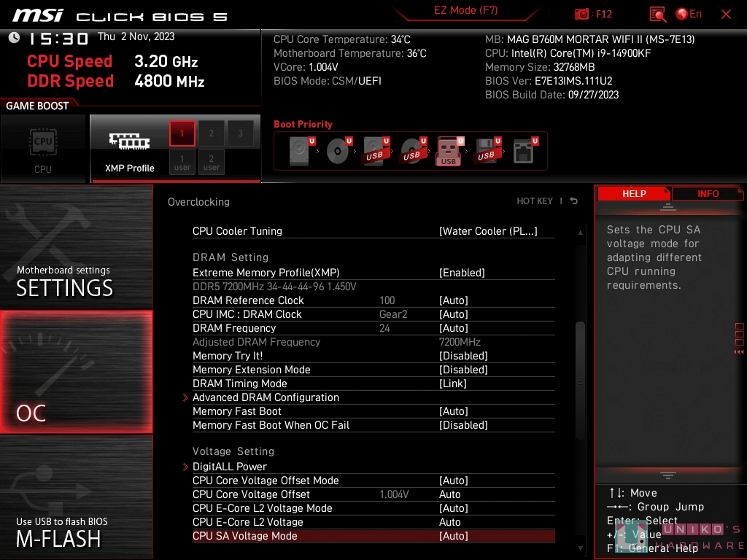Select the highlighted USB key boot icon
Screen dimensions: 747x560
[449, 151]
